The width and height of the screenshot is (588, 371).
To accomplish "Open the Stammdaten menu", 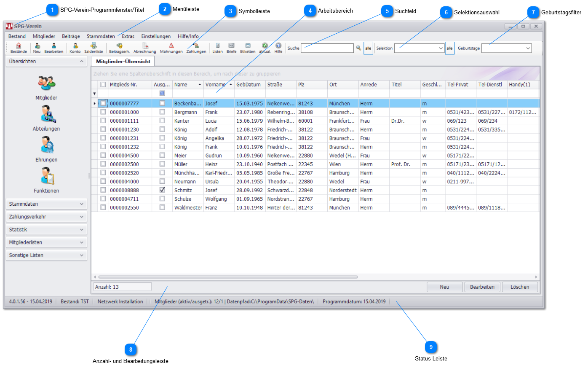I will 101,36.
